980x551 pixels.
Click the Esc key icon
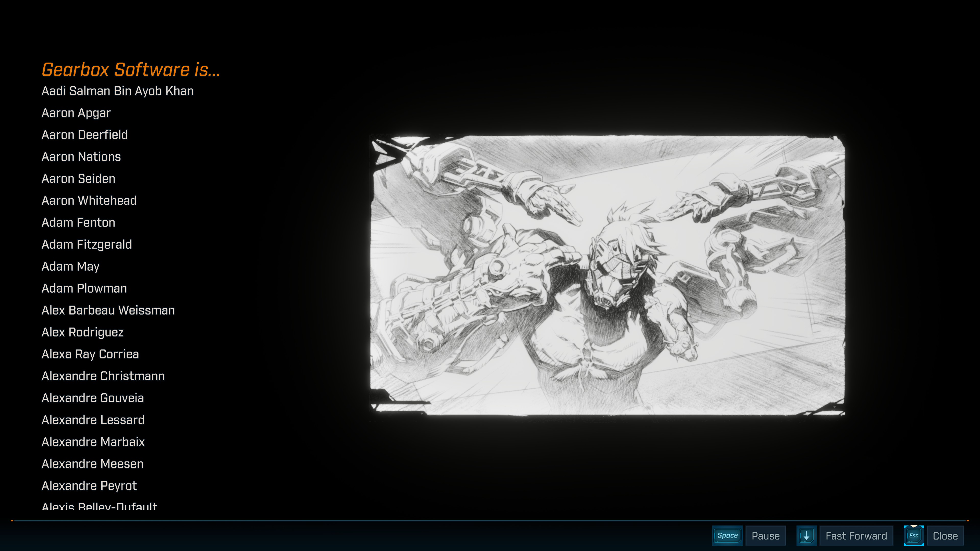(914, 535)
